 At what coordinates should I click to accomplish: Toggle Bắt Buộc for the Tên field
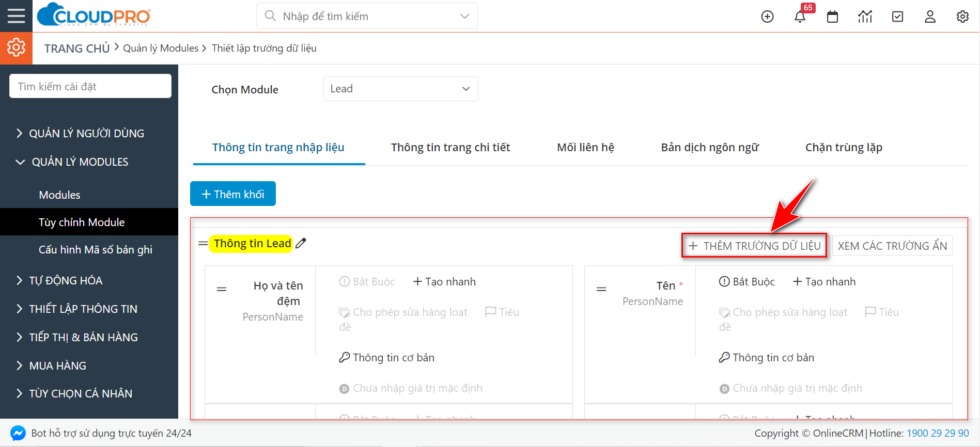[747, 282]
